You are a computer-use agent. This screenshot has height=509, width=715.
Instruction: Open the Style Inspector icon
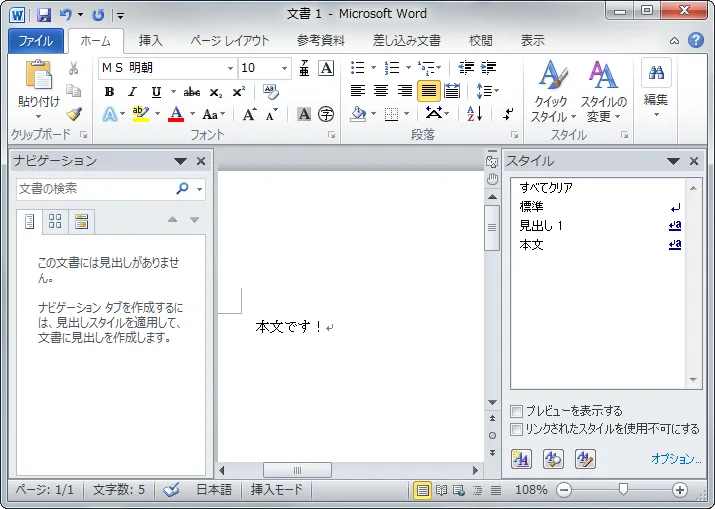click(553, 459)
